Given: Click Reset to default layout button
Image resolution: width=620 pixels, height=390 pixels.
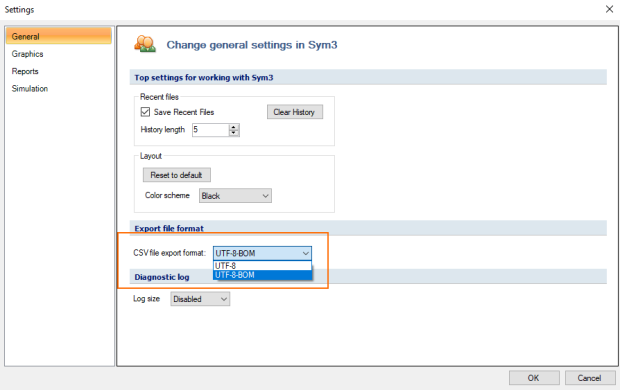Looking at the screenshot, I should pyautogui.click(x=177, y=175).
